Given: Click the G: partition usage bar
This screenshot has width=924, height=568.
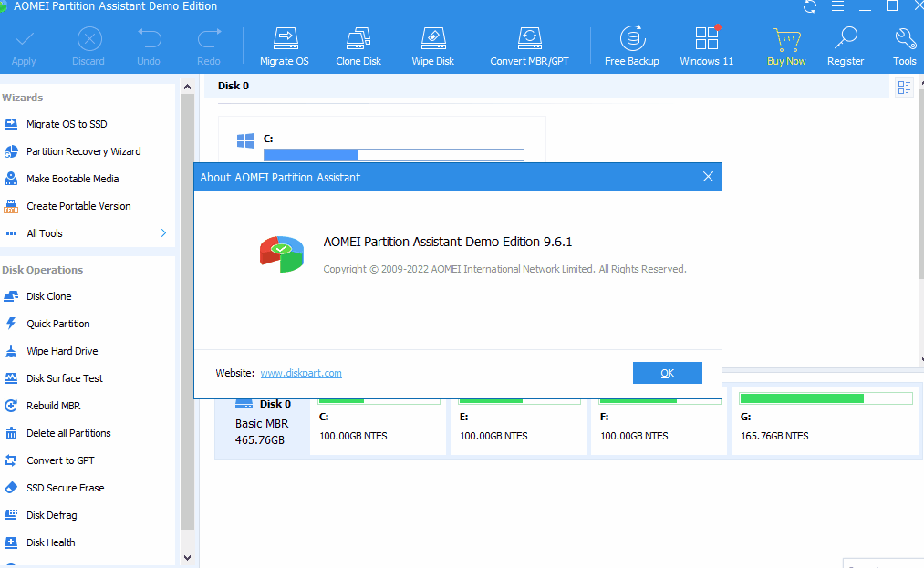Looking at the screenshot, I should click(825, 399).
